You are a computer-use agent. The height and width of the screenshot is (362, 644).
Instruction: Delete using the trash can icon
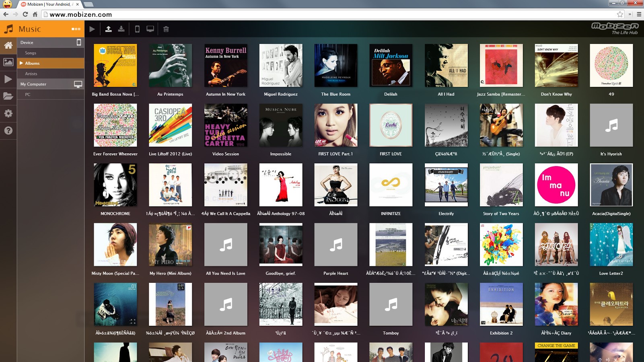pyautogui.click(x=166, y=29)
